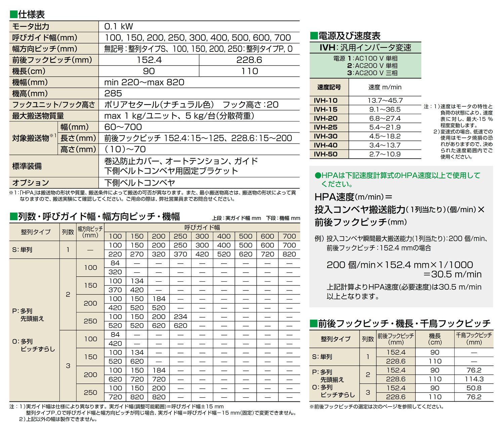
Task: Select the 最大搬送物質量 row label
Action: click(38, 116)
